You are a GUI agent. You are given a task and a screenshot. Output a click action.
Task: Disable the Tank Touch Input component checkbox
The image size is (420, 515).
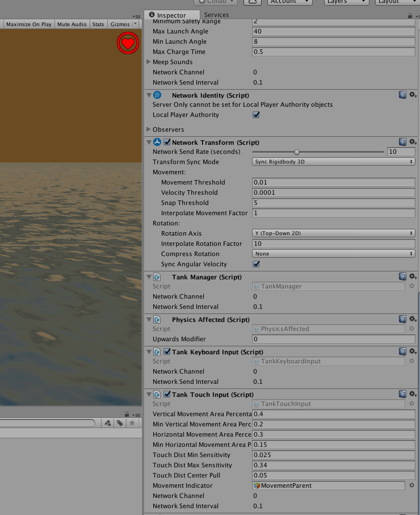click(167, 394)
